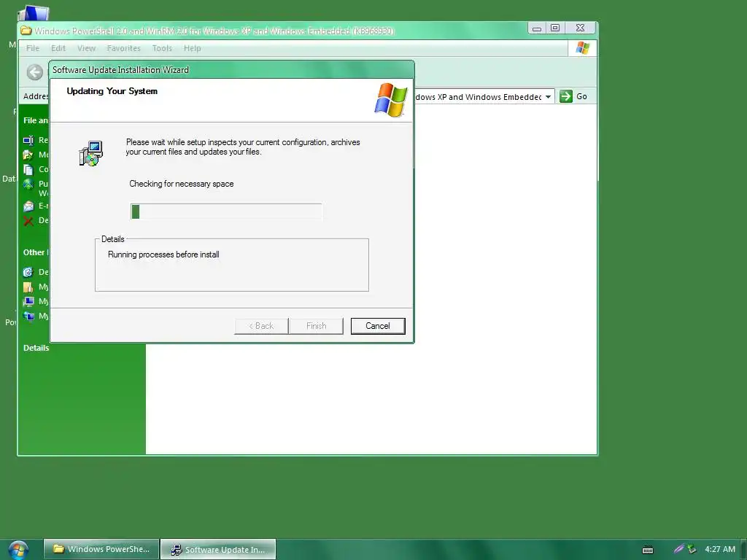Click the Windows flag throbber in Explorer menu bar

click(582, 48)
